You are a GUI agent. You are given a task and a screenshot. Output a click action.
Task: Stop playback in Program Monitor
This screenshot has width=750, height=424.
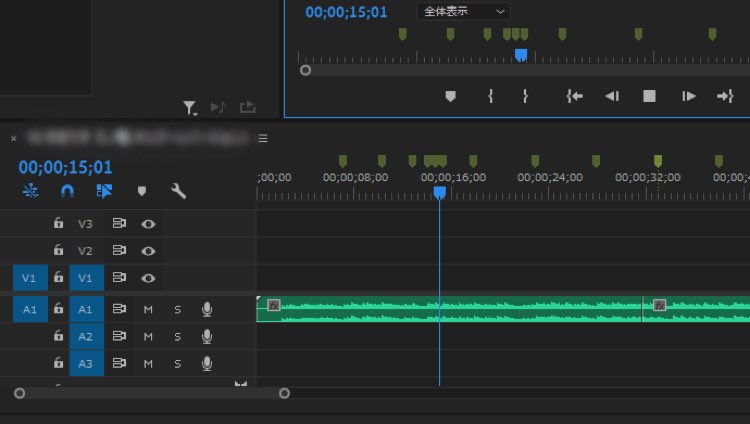coord(649,96)
